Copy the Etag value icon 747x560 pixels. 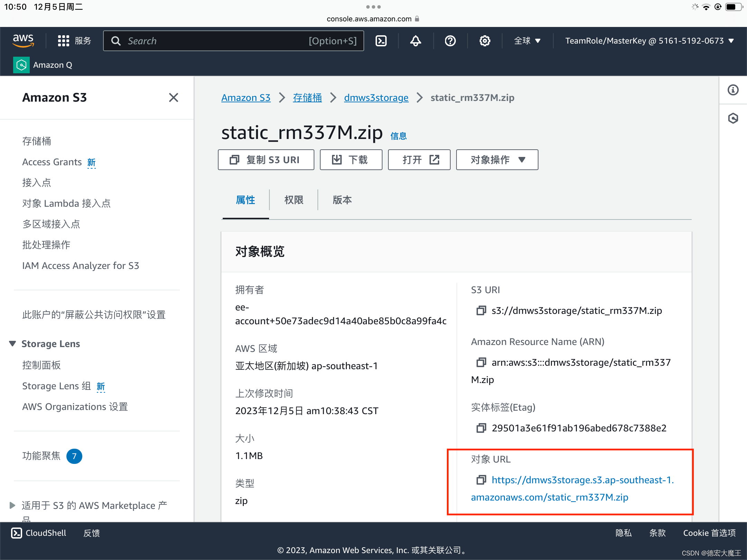(481, 428)
